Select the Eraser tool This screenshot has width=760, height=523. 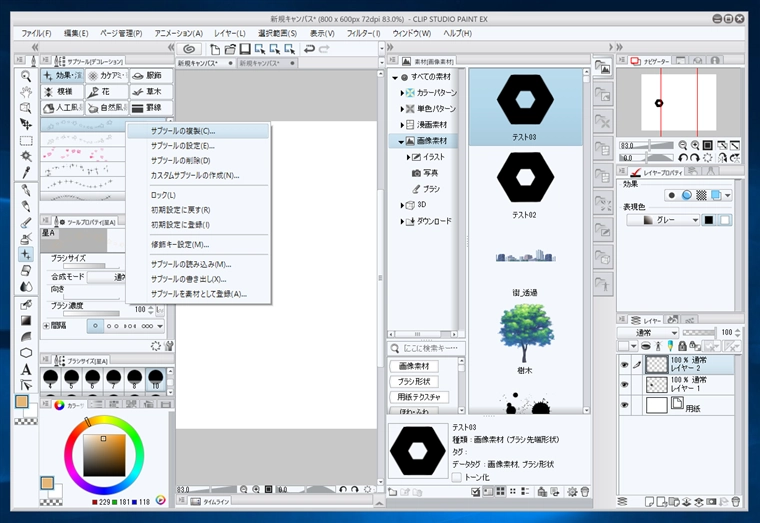tap(26, 270)
